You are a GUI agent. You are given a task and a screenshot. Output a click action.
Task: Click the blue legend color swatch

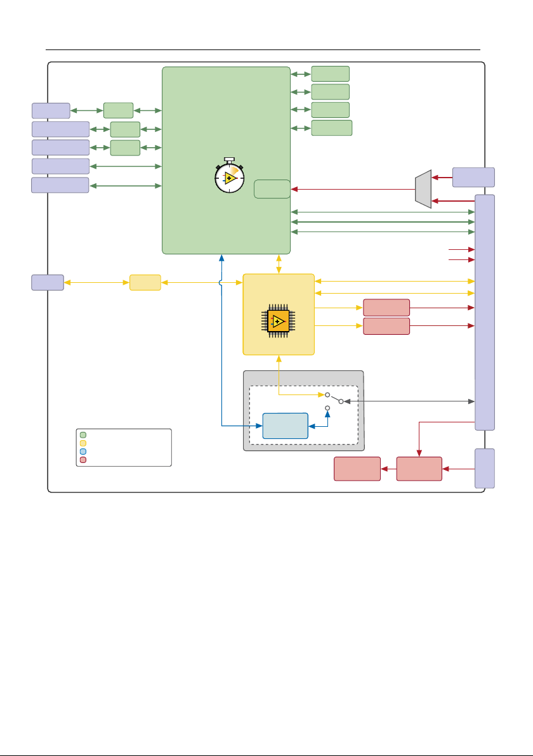(x=83, y=452)
